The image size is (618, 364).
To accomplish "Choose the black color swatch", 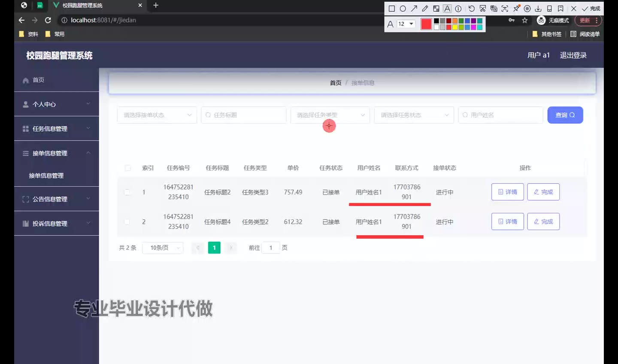I will pos(436,21).
